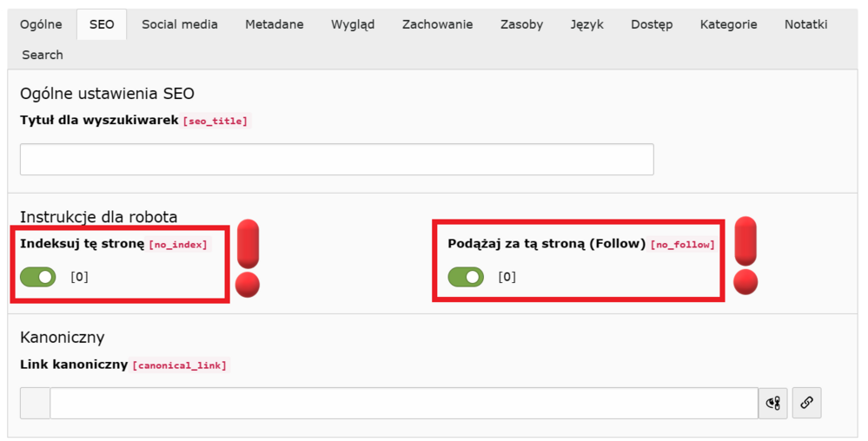Click the Podążaj za tą stroną (Follow) label
Image resolution: width=868 pixels, height=441 pixels.
pos(547,244)
